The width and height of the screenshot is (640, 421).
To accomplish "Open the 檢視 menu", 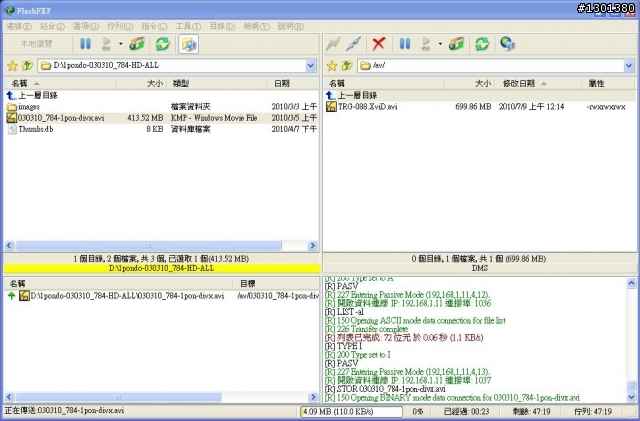I will pyautogui.click(x=256, y=26).
